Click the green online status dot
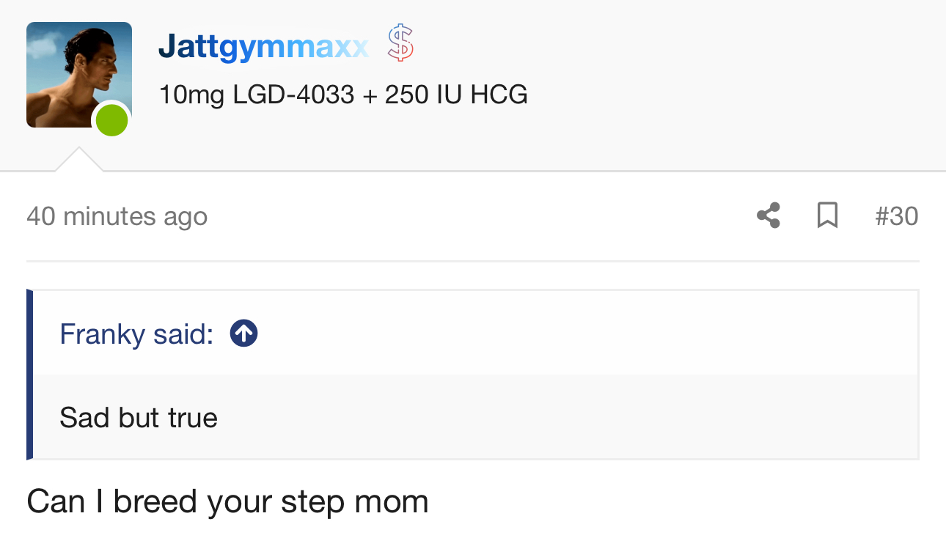 (112, 121)
